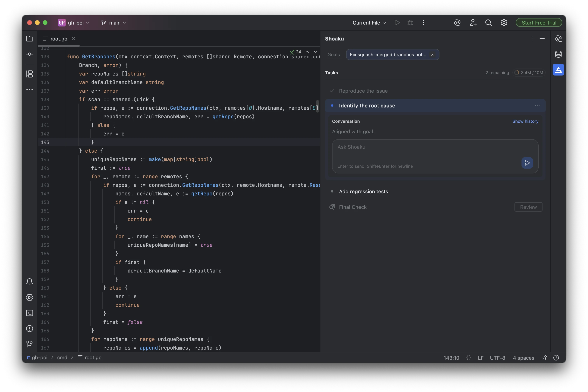Run the current file

397,23
